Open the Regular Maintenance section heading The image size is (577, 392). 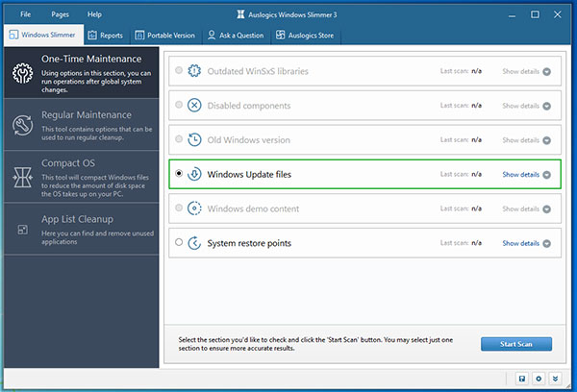(87, 115)
